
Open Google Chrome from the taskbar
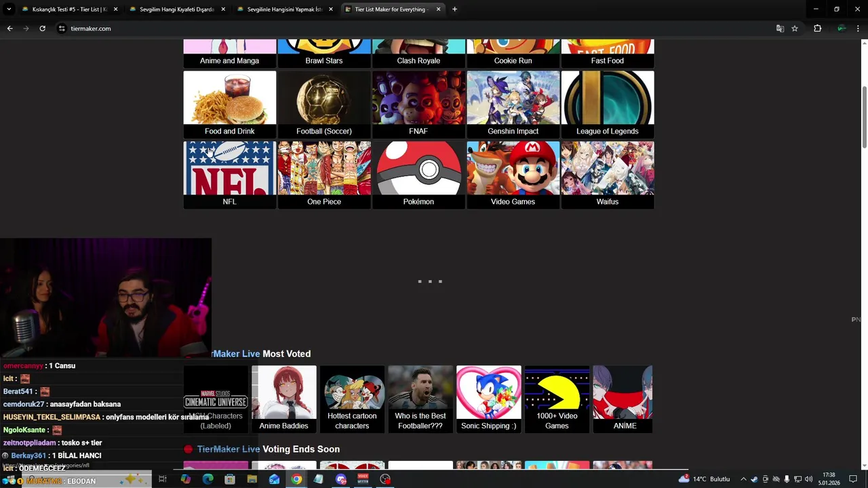click(296, 479)
